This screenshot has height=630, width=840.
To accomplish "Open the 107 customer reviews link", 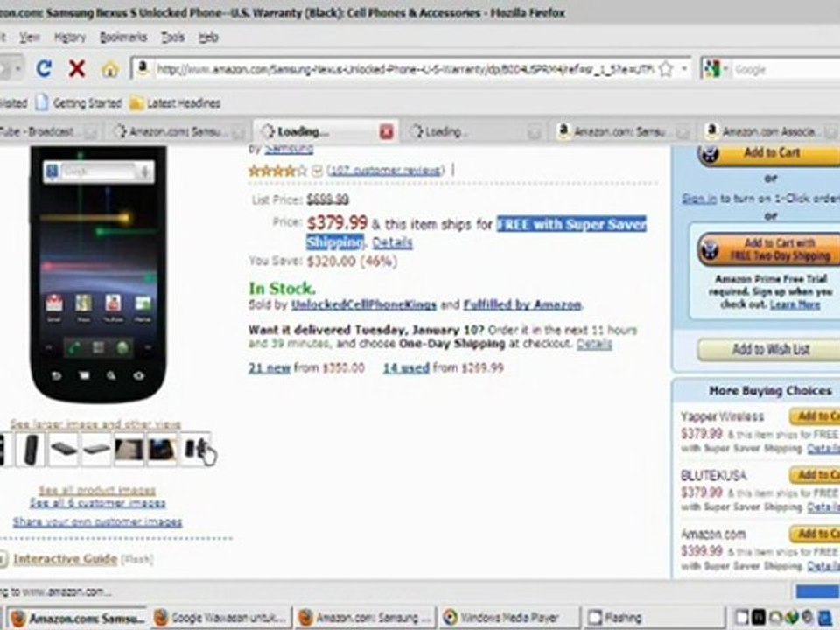I will point(386,171).
